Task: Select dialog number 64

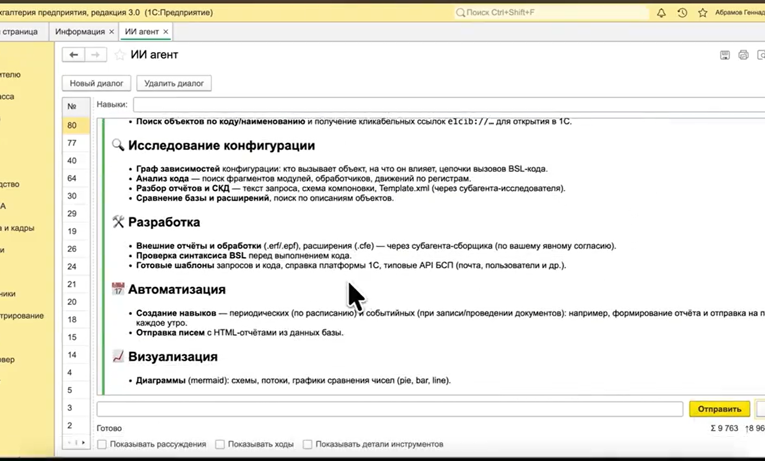Action: (x=76, y=178)
